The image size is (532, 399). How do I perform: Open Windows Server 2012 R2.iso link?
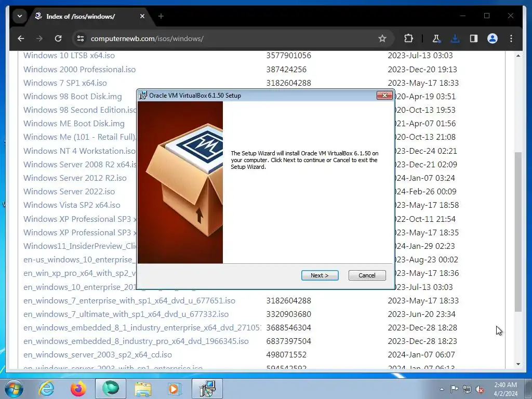(75, 178)
